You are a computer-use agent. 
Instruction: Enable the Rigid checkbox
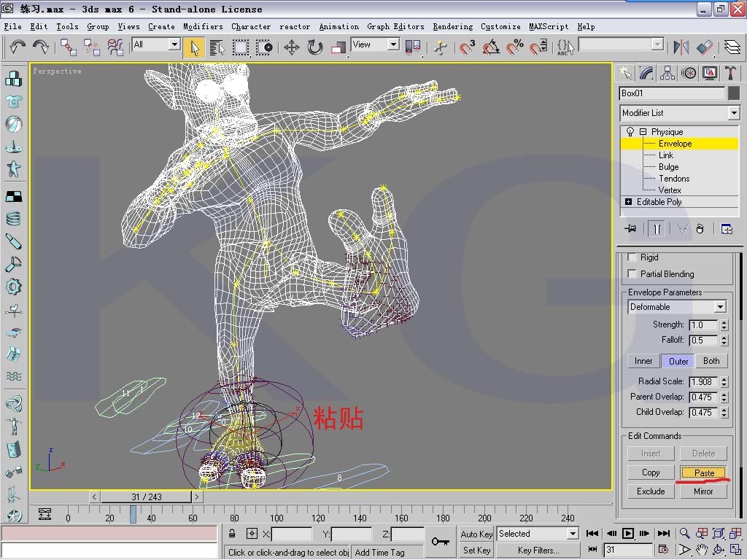point(632,257)
